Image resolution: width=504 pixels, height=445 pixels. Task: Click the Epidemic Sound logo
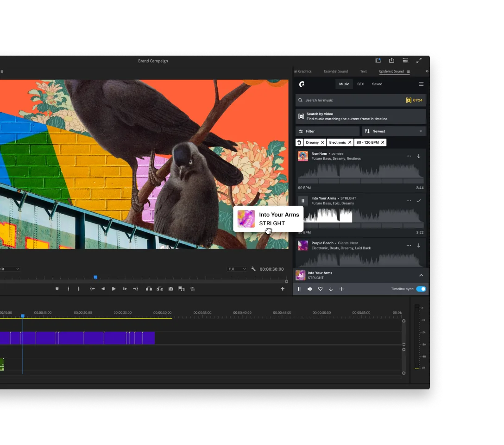(x=302, y=84)
